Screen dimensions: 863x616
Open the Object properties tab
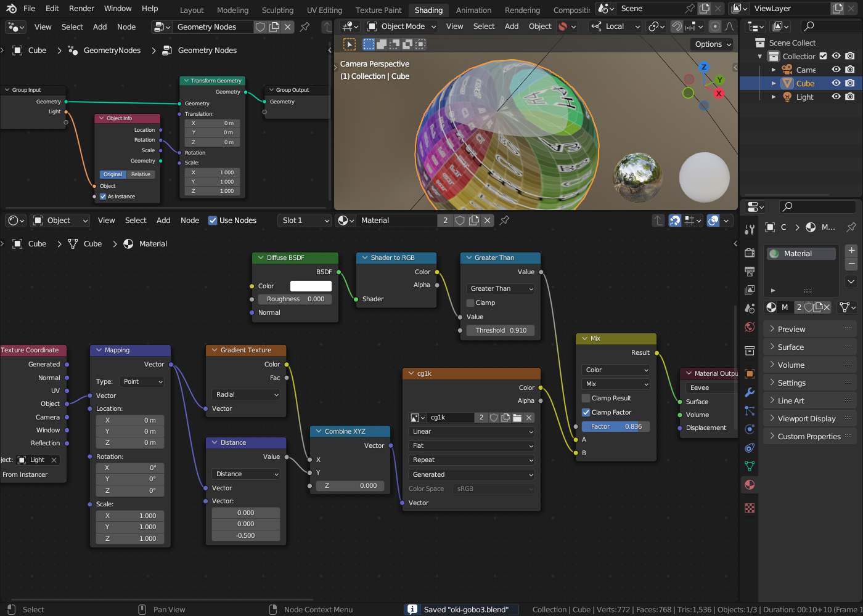(x=750, y=374)
